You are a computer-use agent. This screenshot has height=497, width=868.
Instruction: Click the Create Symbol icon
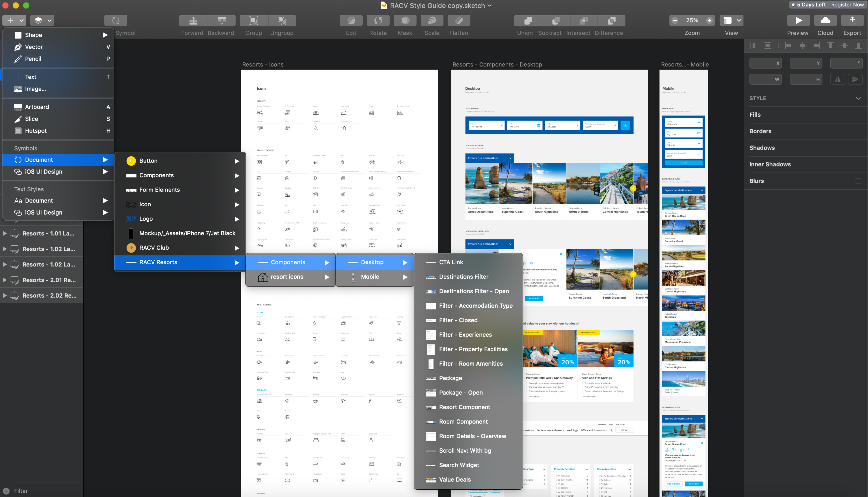click(116, 20)
